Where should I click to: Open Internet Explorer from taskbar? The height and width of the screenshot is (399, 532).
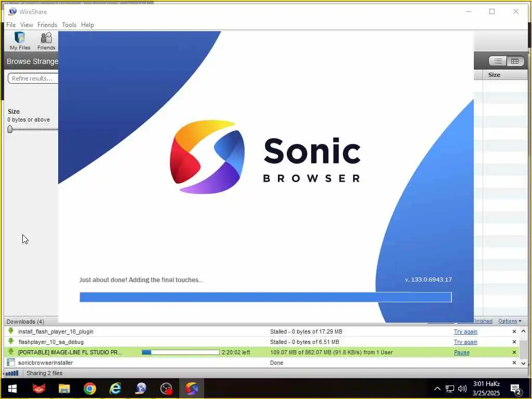(x=115, y=389)
